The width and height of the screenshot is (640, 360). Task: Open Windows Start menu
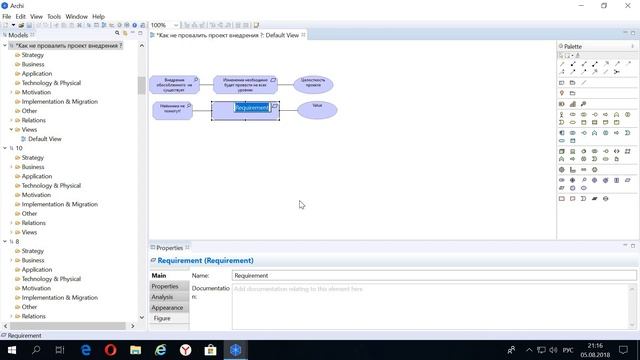click(11, 350)
